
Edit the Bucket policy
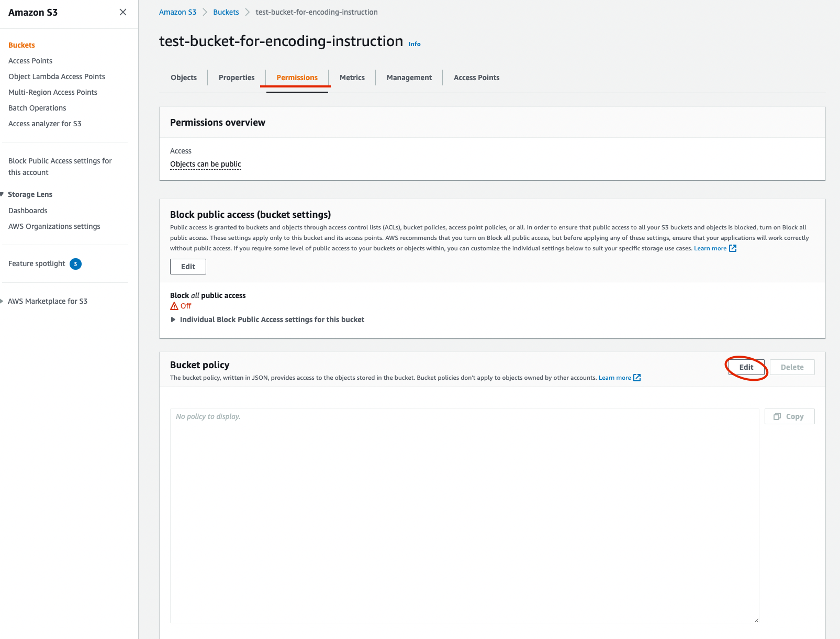[x=746, y=367]
